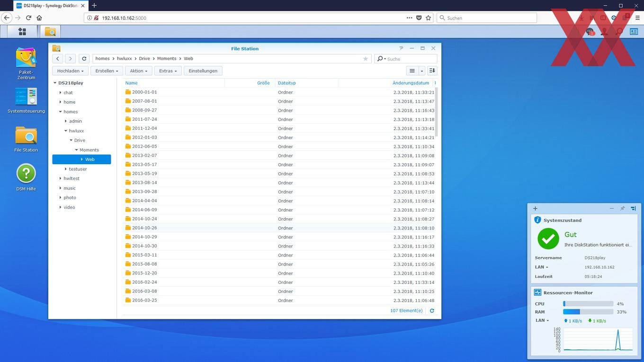This screenshot has height=362, width=644.
Task: Open the search filter dropdown arrow
Action: click(x=385, y=59)
